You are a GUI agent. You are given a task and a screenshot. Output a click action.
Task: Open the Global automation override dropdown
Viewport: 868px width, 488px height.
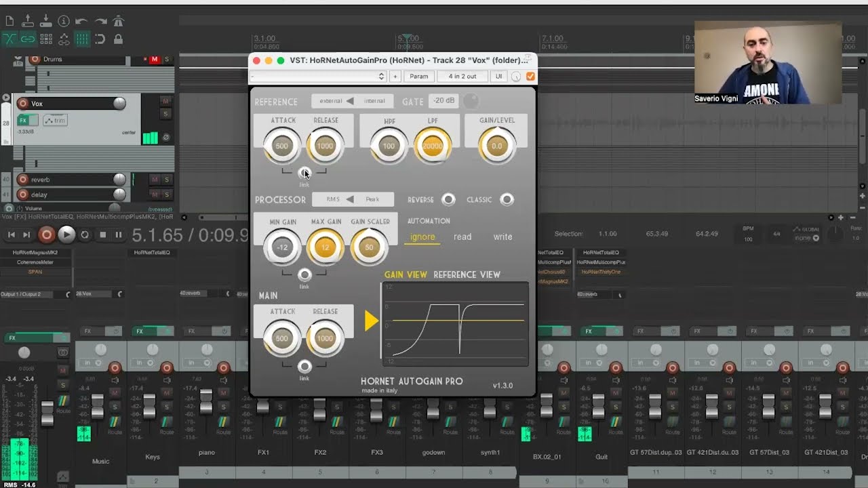coord(806,238)
